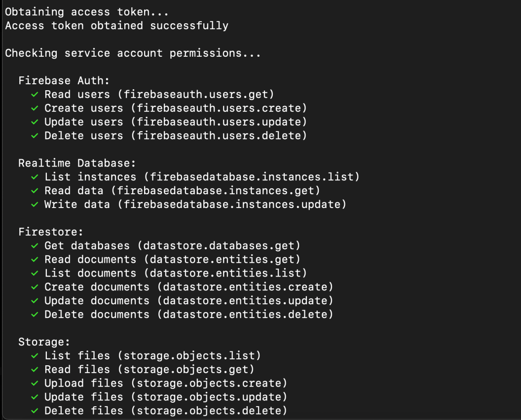Click the checkmark beside Read users
This screenshot has width=521, height=420.
[35, 94]
